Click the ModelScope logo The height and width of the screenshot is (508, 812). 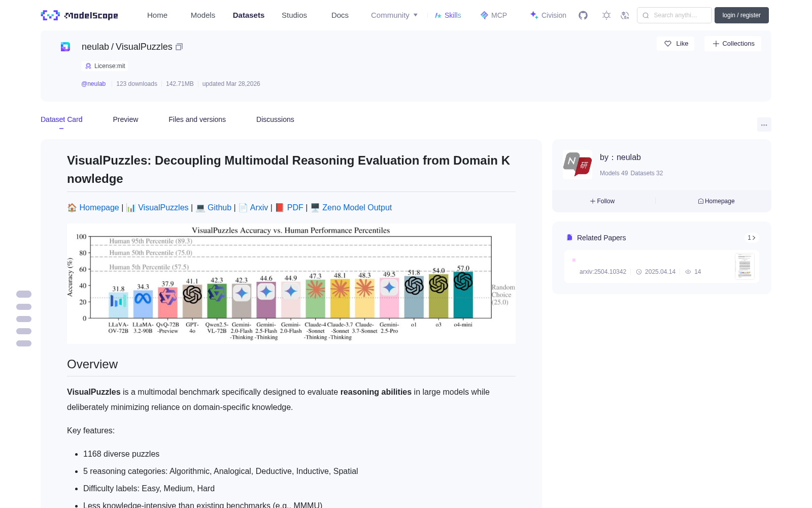point(79,15)
